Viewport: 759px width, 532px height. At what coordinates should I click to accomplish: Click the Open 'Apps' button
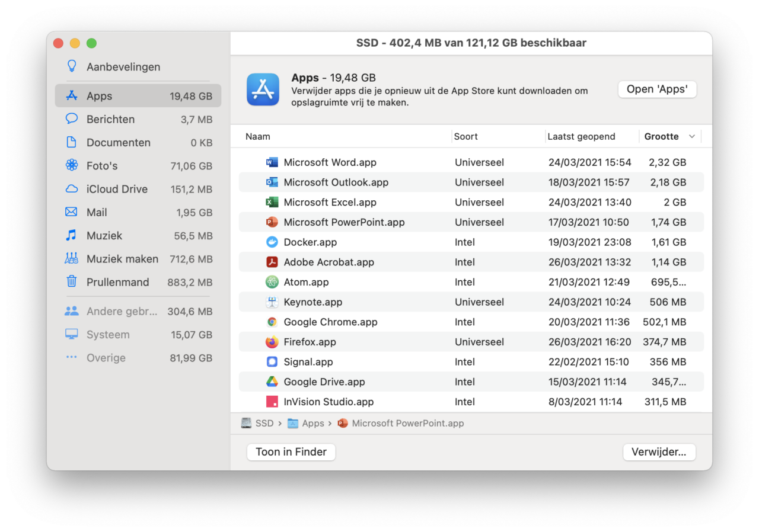pos(657,89)
